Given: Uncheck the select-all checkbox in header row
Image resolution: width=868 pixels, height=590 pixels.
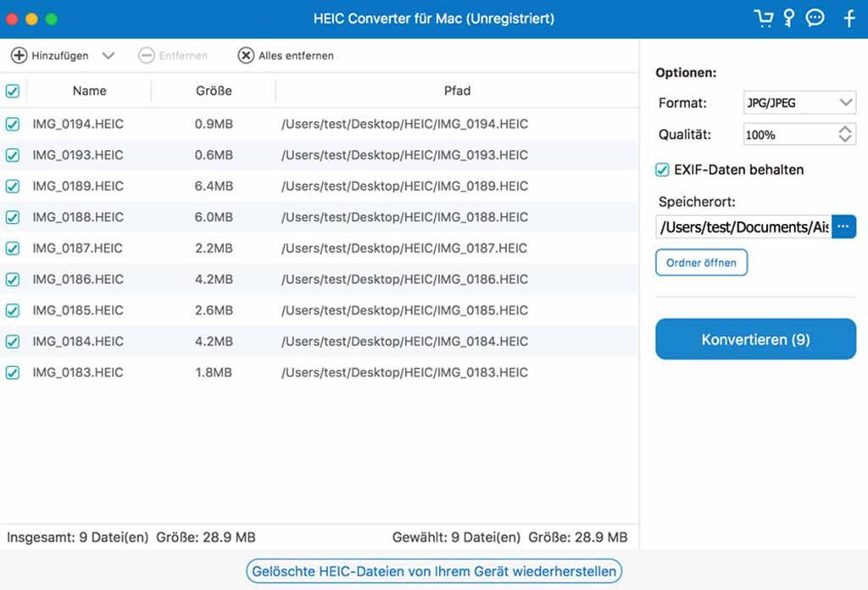Looking at the screenshot, I should click(x=12, y=91).
